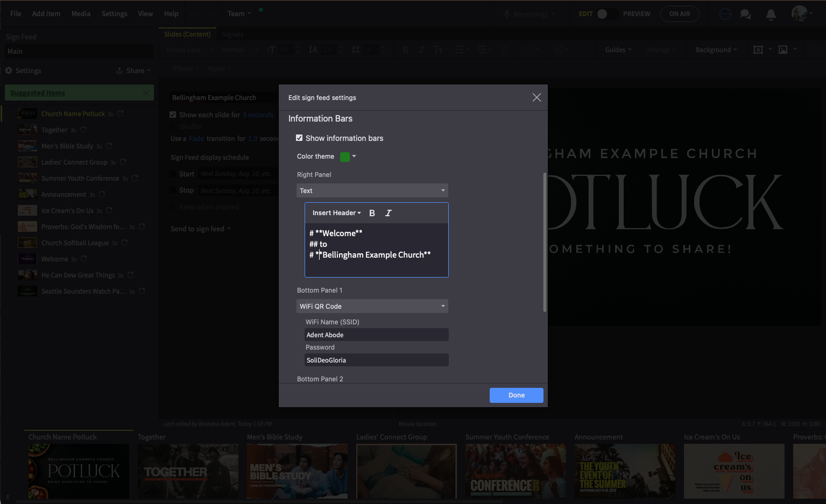Click the ellipsis circle icon in top bar
The width and height of the screenshot is (826, 504).
pyautogui.click(x=725, y=14)
